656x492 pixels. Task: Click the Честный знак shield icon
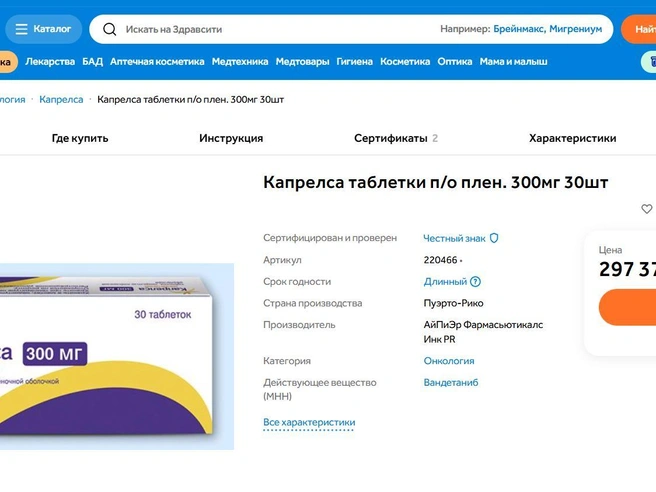click(494, 238)
